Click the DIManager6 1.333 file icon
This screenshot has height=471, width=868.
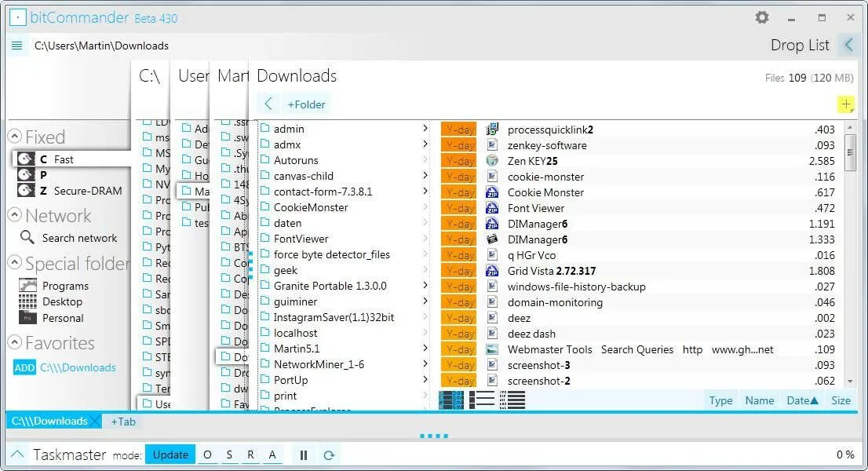pos(491,239)
